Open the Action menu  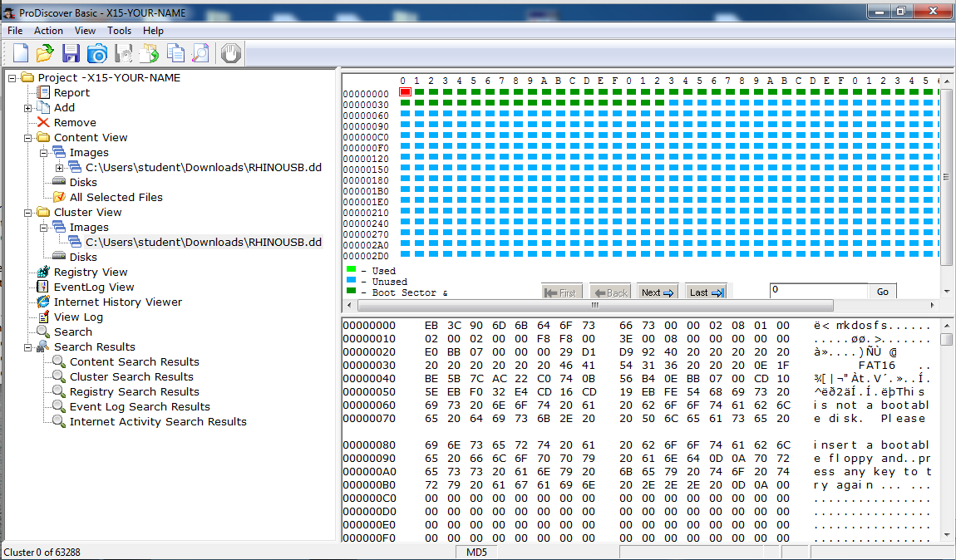[48, 31]
